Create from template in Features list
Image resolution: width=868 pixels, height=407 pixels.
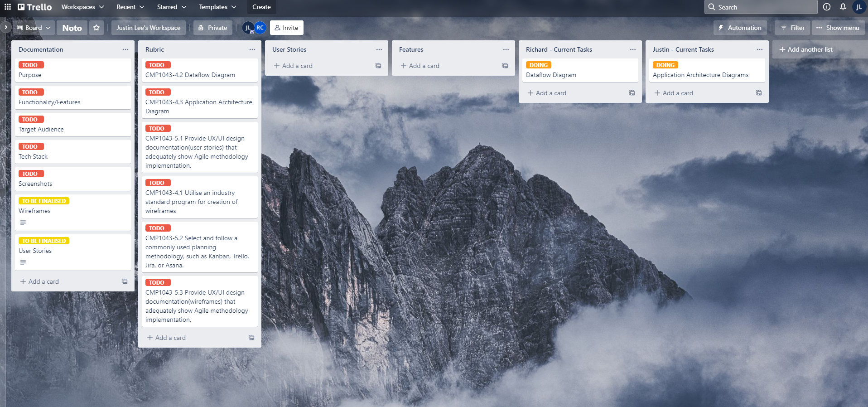point(505,66)
